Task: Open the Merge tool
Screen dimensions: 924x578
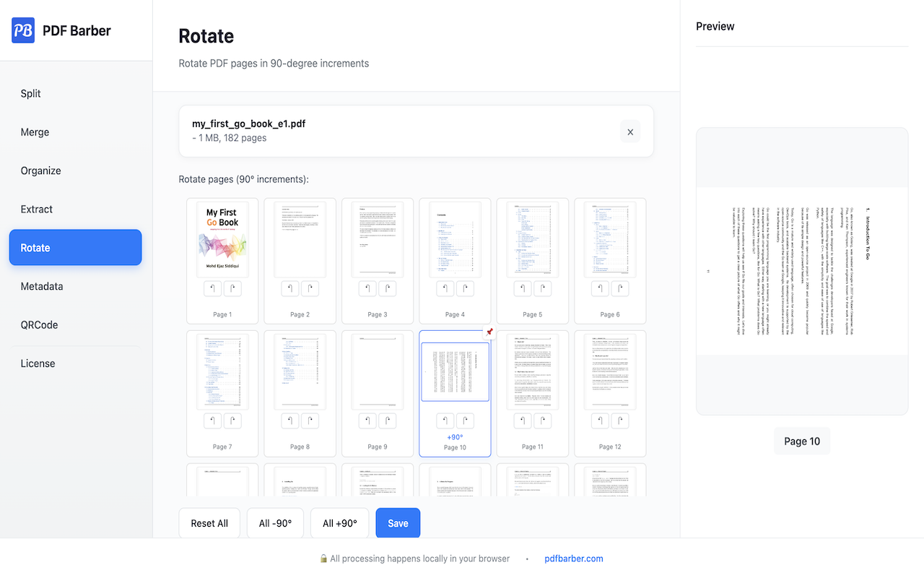Action: [75, 132]
